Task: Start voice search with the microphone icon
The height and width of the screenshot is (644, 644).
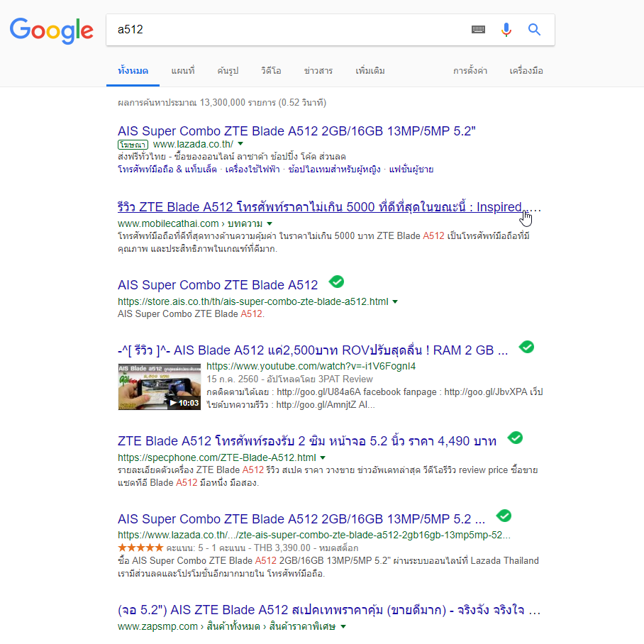Action: coord(506,30)
